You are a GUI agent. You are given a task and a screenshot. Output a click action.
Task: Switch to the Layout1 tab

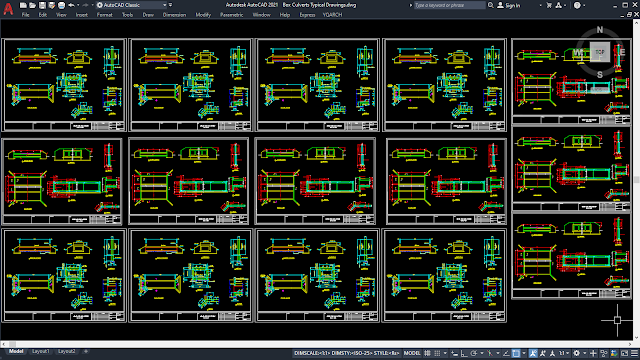[x=41, y=351]
